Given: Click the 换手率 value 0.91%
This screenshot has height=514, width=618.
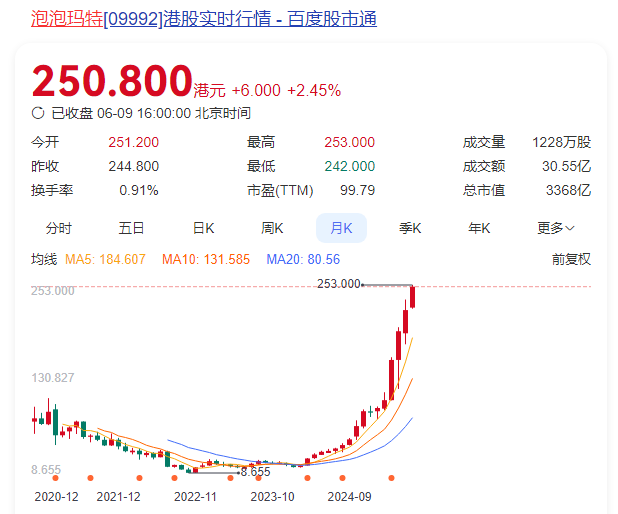Looking at the screenshot, I should 139,190.
